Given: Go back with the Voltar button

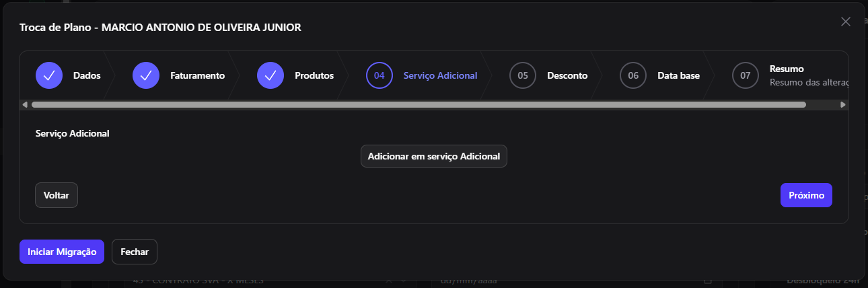Looking at the screenshot, I should point(57,195).
